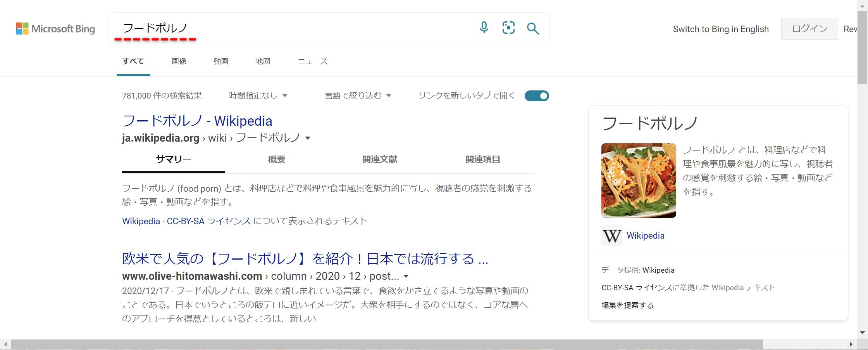The image size is (868, 350).
Task: Open the tacos thumbnail in knowledge panel
Action: coord(639,180)
